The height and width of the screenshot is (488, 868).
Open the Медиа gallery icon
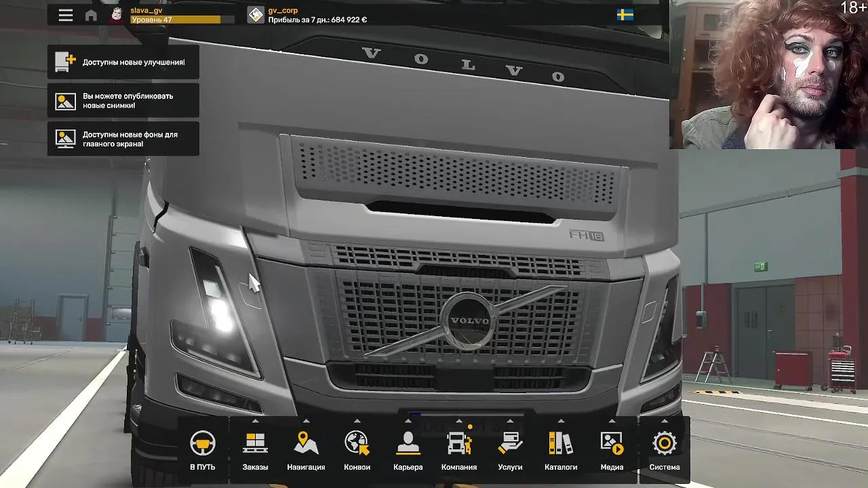(x=612, y=444)
